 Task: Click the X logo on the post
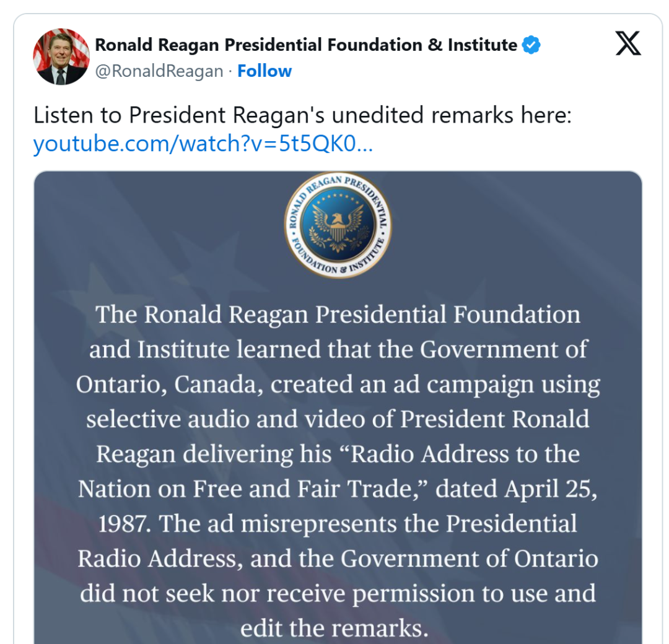pyautogui.click(x=628, y=43)
